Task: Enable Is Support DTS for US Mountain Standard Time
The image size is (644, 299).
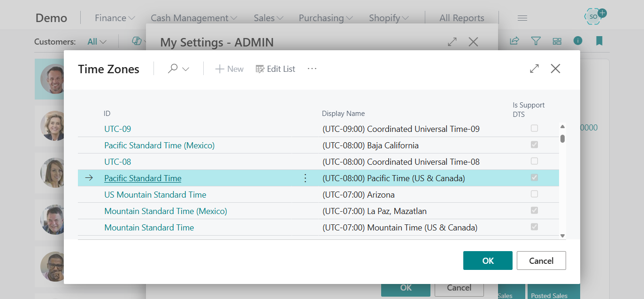Action: point(534,194)
